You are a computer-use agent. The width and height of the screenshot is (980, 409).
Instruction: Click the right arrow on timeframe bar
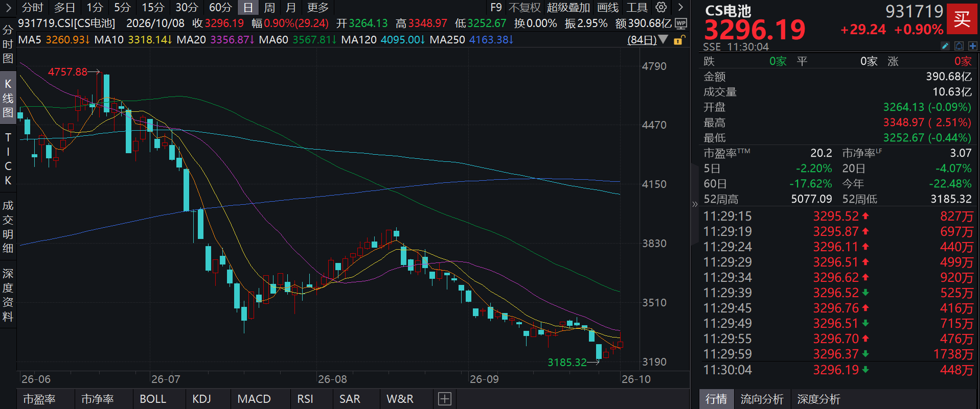[680, 7]
